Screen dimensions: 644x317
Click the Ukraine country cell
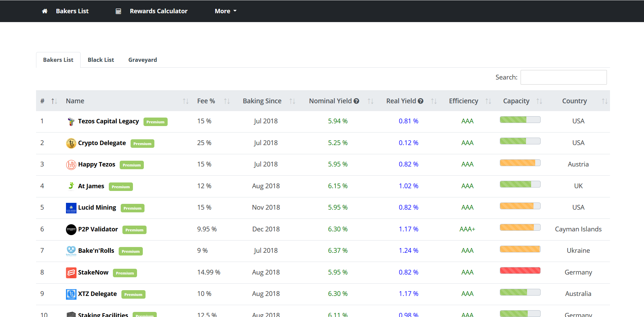click(578, 251)
